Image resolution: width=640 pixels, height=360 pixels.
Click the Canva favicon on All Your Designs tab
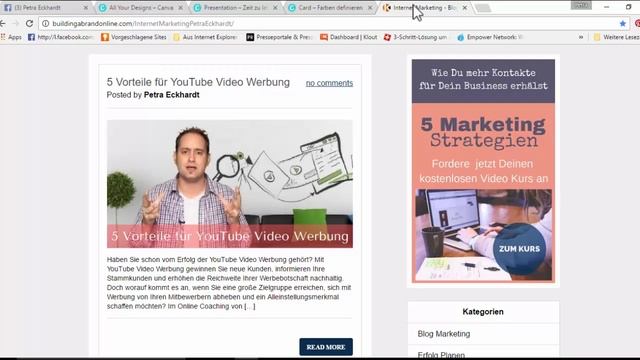102,8
